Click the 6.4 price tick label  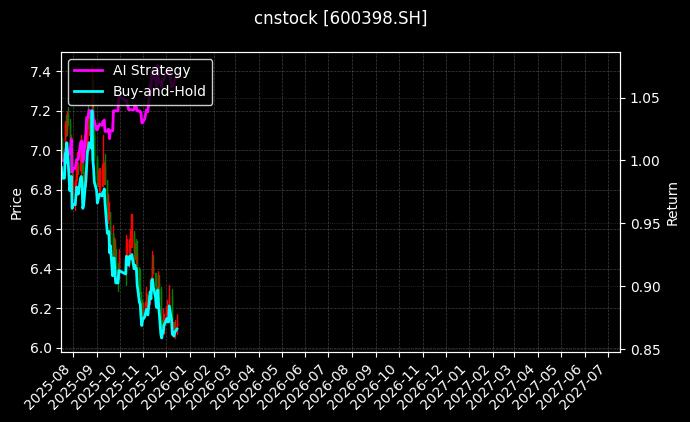(40, 269)
